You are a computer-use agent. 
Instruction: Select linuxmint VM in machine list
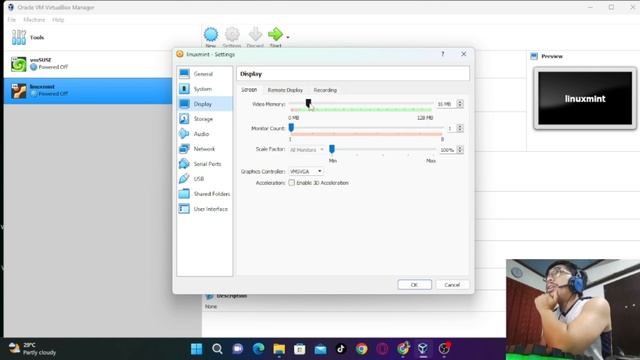(88, 90)
